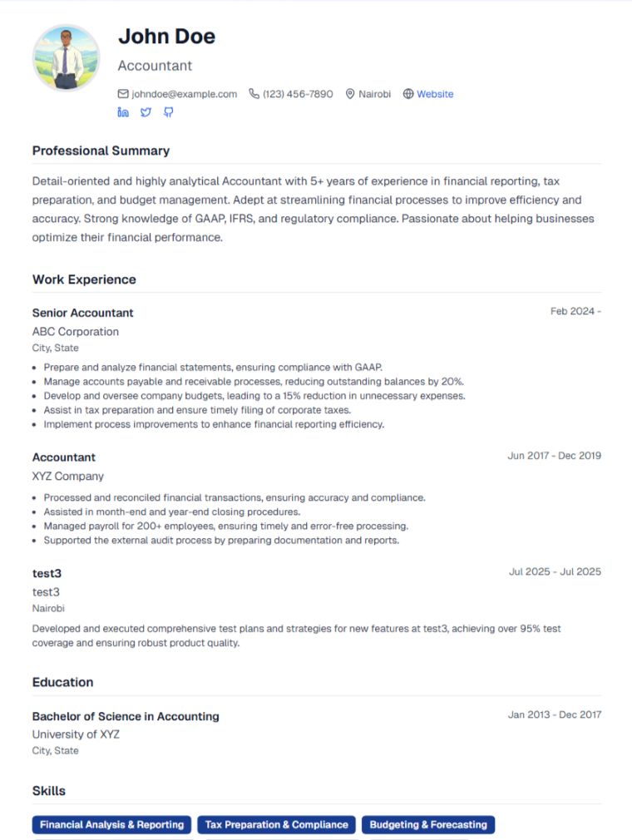The width and height of the screenshot is (632, 840).
Task: Open the Website link
Action: coord(435,94)
